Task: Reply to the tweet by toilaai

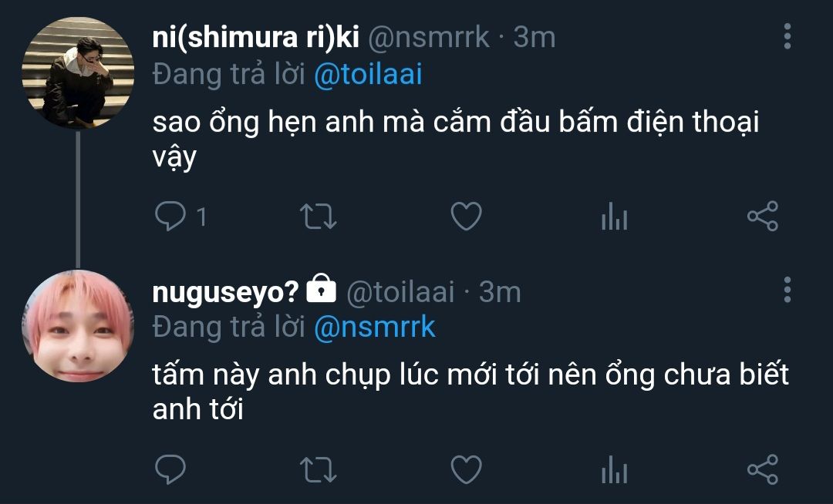Action: 169,469
